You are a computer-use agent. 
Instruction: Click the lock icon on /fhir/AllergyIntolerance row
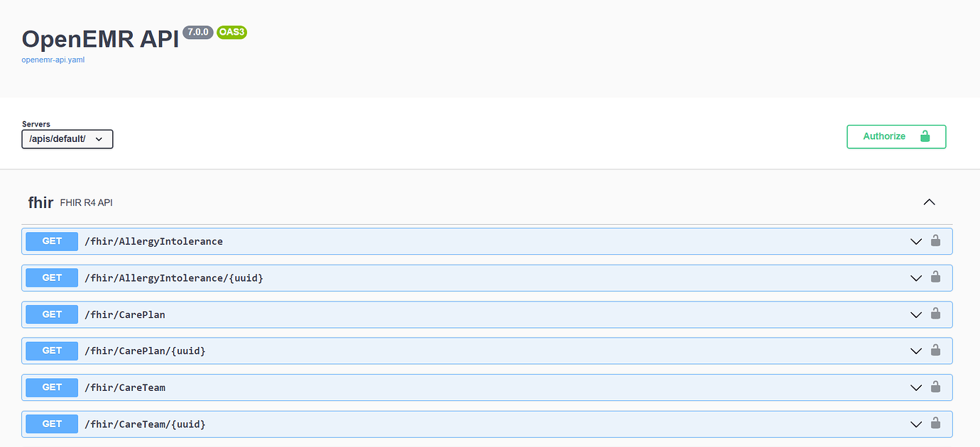coord(935,239)
